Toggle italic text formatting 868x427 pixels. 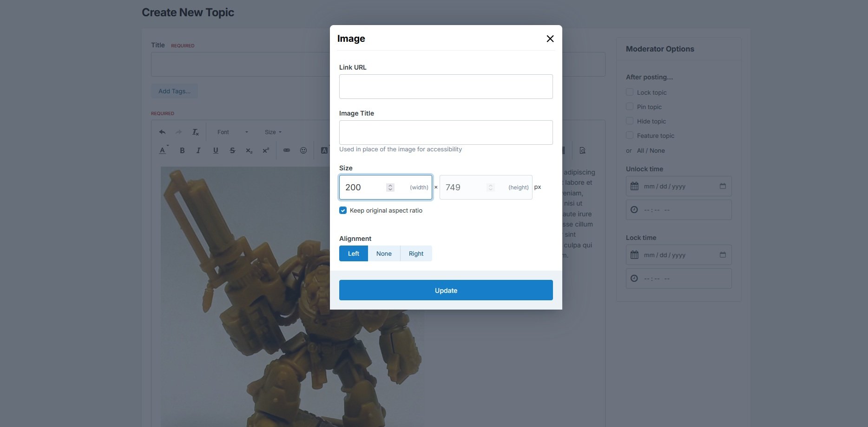pos(198,150)
